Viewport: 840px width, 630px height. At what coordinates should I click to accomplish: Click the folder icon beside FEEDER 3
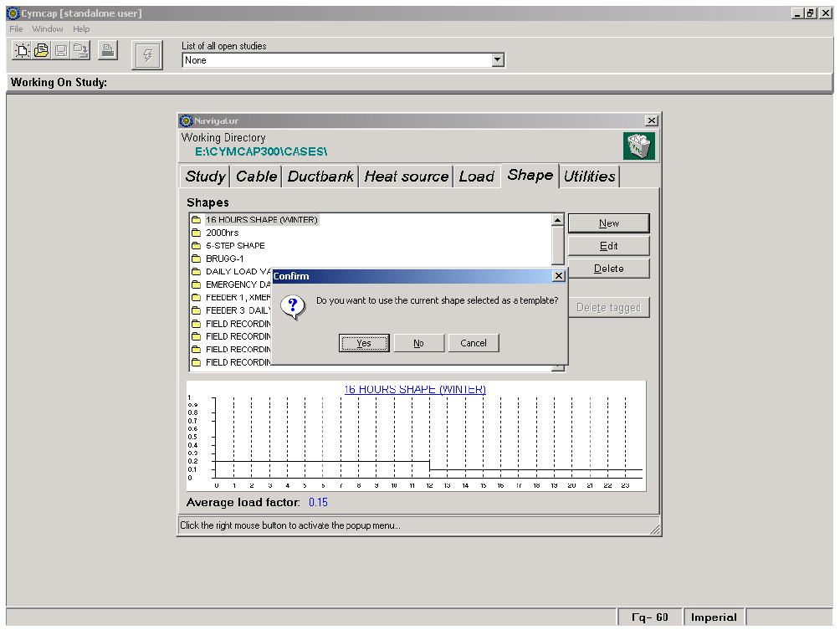196,310
